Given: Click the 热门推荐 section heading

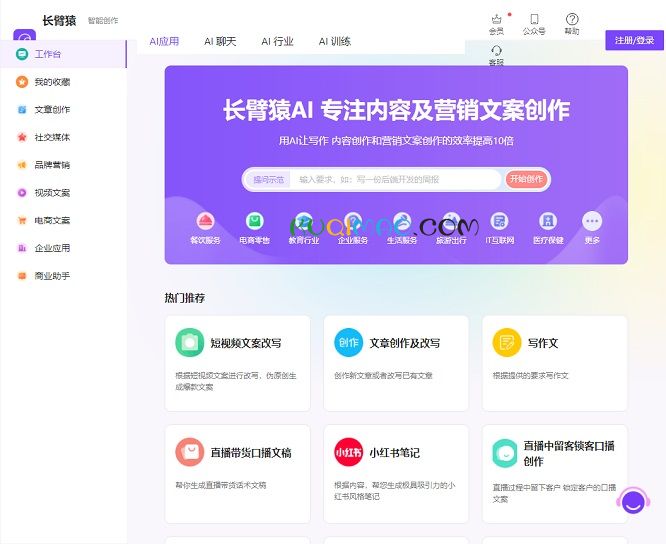Looking at the screenshot, I should [x=185, y=298].
